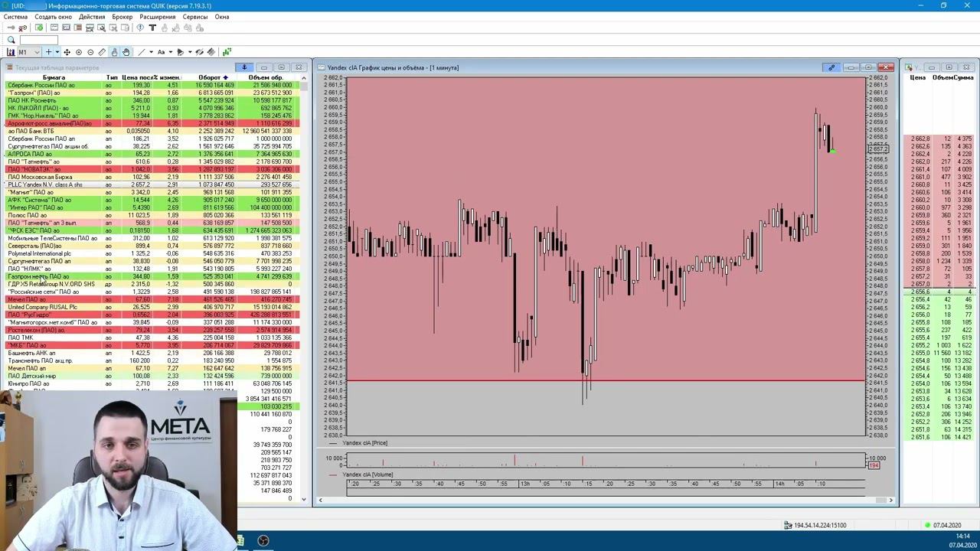
Task: Select the ПАО Московская Биржа row
Action: [x=150, y=177]
